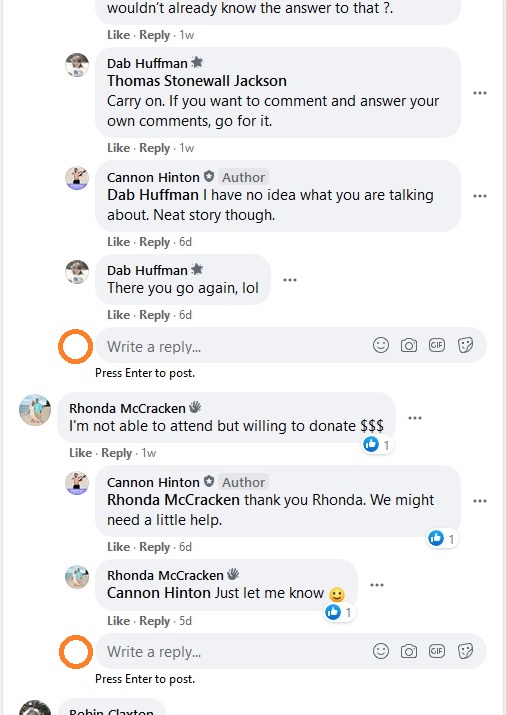Attach photo in second reply box
506x715 pixels.
(408, 652)
